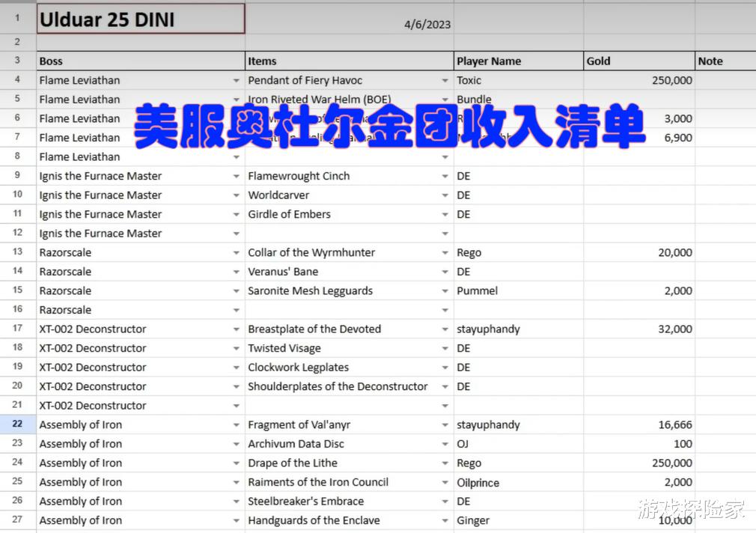Image resolution: width=756 pixels, height=533 pixels.
Task: Open Items dropdown for Twisted Visage
Action: coord(445,348)
